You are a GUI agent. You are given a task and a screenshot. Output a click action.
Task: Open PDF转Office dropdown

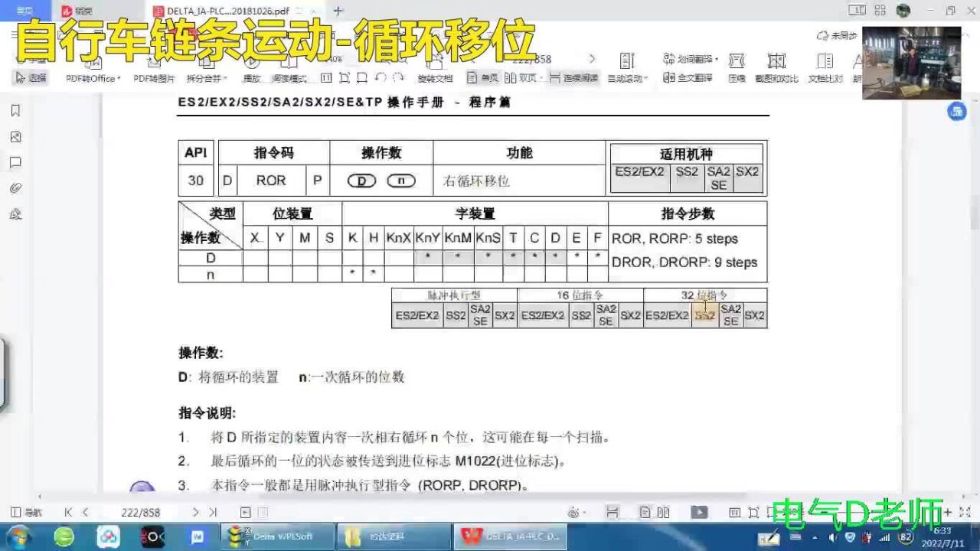[93, 78]
